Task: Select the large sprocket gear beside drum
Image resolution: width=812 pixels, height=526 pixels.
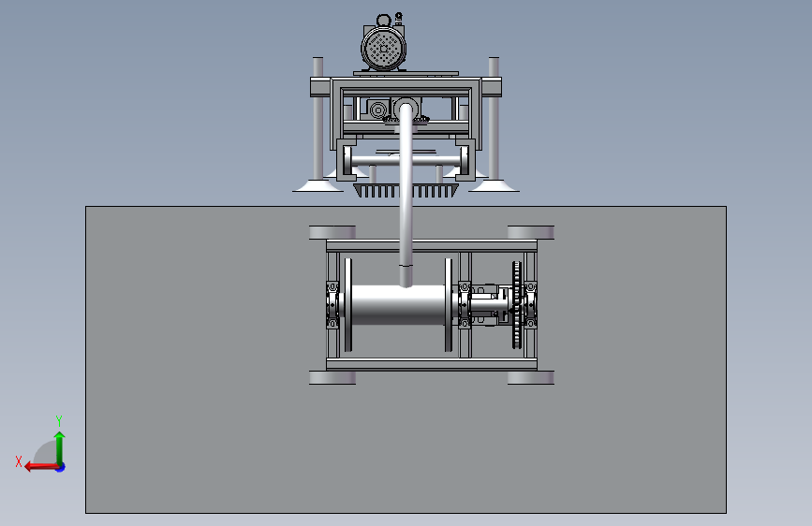Action: [x=516, y=305]
